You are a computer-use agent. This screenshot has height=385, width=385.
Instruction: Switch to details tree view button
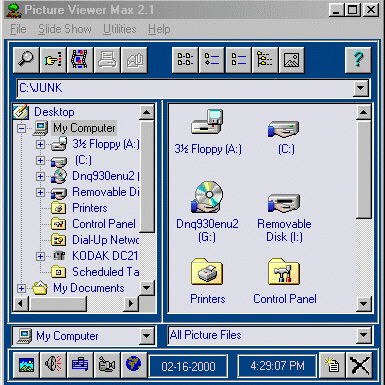click(265, 60)
